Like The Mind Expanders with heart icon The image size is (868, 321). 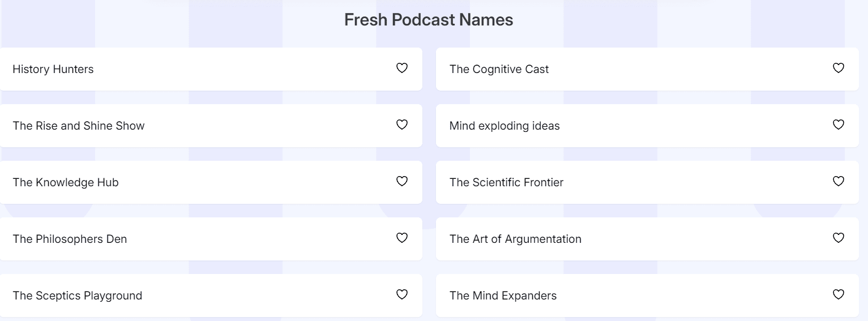[839, 294]
